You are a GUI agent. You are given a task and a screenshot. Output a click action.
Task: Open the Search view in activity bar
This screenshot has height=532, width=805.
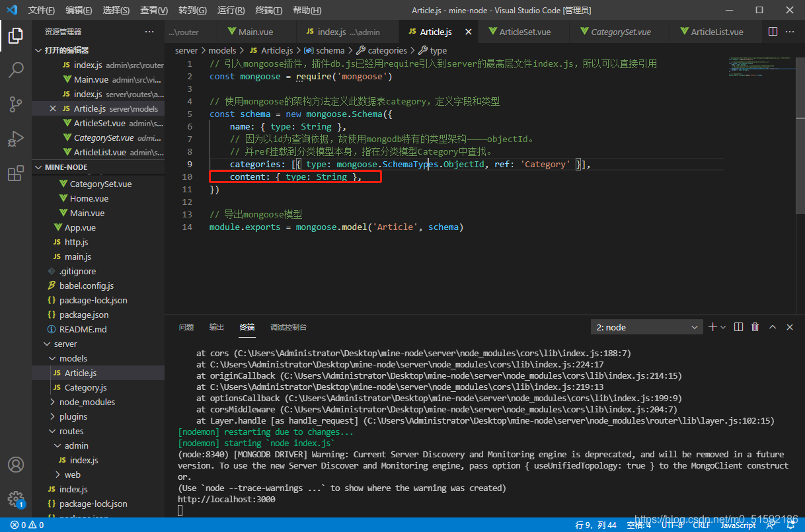click(x=16, y=69)
